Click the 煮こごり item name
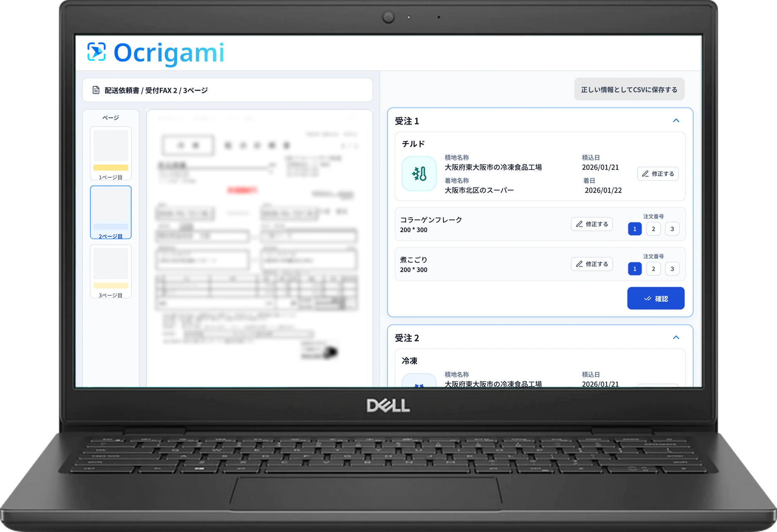 point(413,260)
